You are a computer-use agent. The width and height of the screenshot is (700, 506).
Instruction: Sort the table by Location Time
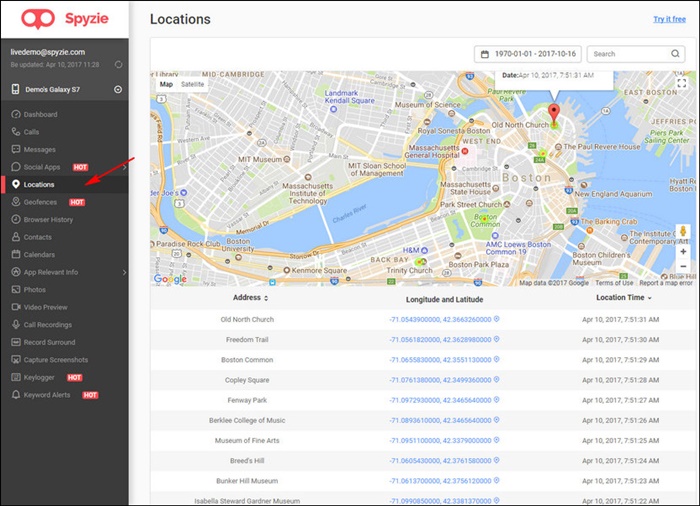click(x=624, y=297)
